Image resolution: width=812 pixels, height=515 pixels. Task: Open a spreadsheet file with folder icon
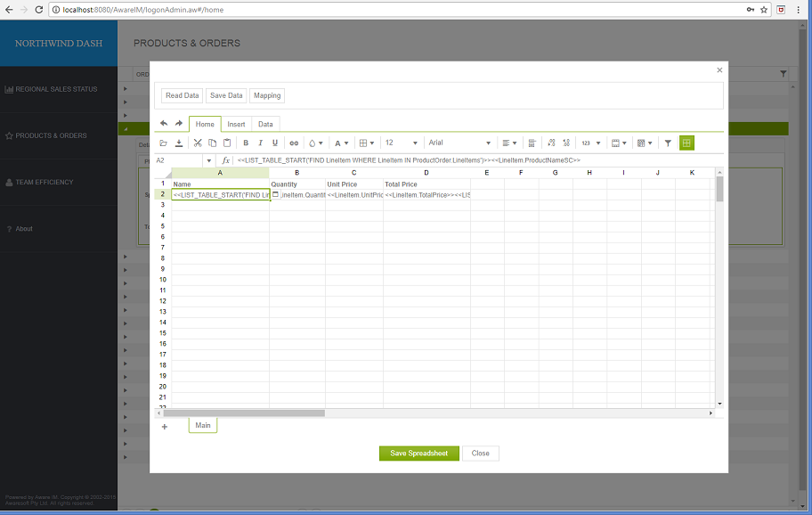pyautogui.click(x=164, y=143)
